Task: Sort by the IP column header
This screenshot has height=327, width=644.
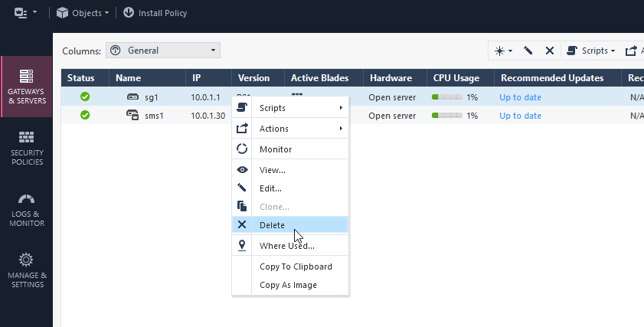Action: tap(208, 78)
